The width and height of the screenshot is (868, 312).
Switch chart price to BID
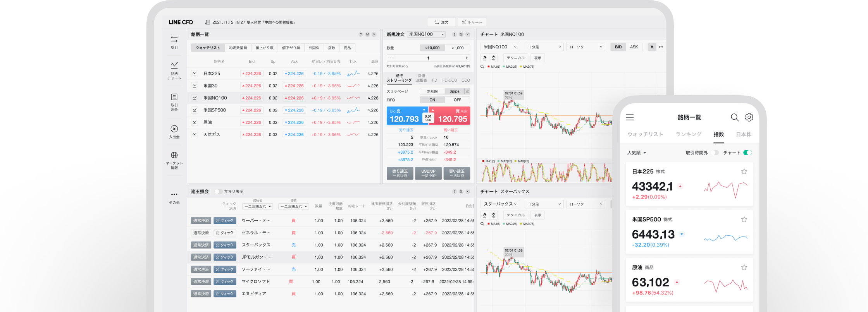point(618,47)
